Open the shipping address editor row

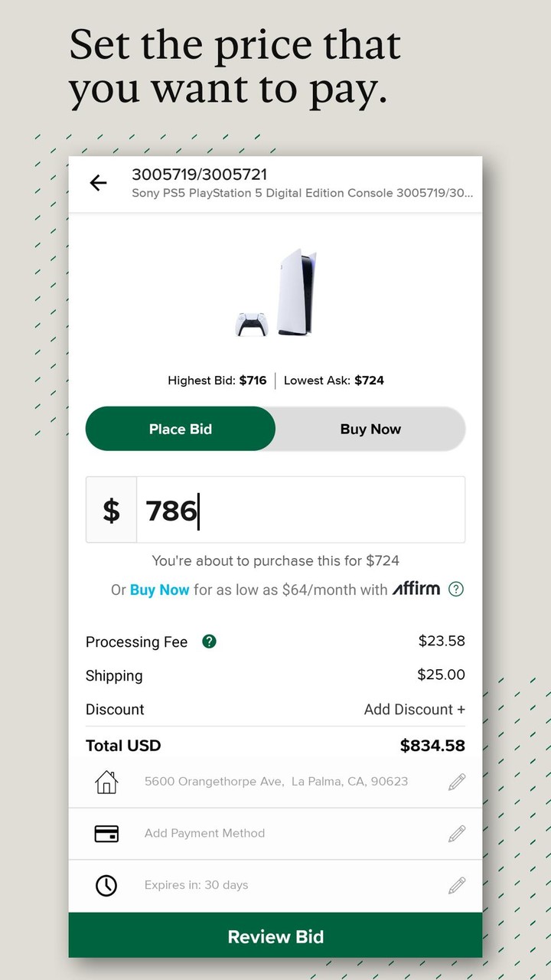point(275,781)
